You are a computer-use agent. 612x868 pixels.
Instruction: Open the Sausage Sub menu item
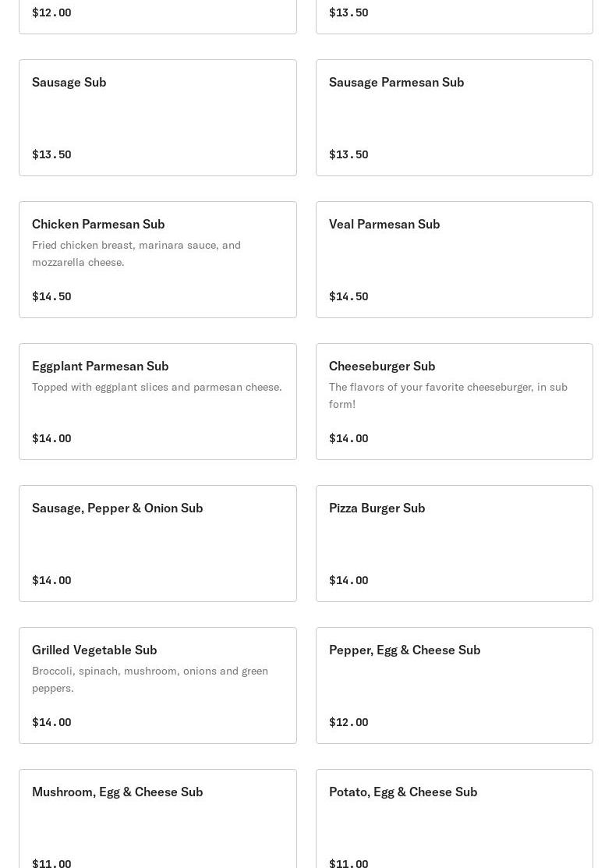tap(157, 117)
